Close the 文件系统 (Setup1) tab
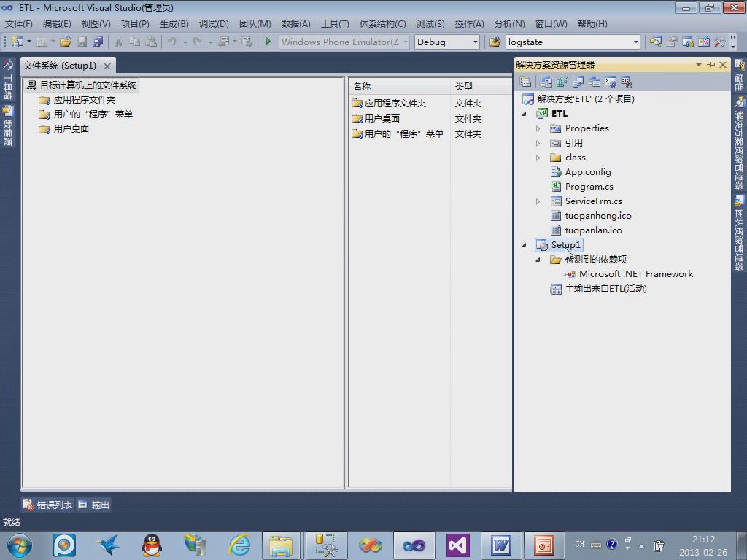Image resolution: width=747 pixels, height=560 pixels. [107, 66]
